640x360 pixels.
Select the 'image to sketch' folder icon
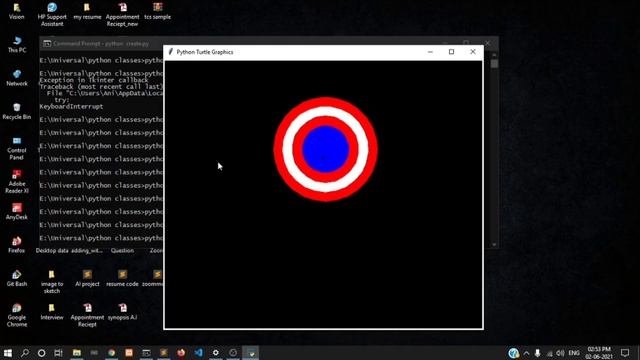[x=52, y=282]
